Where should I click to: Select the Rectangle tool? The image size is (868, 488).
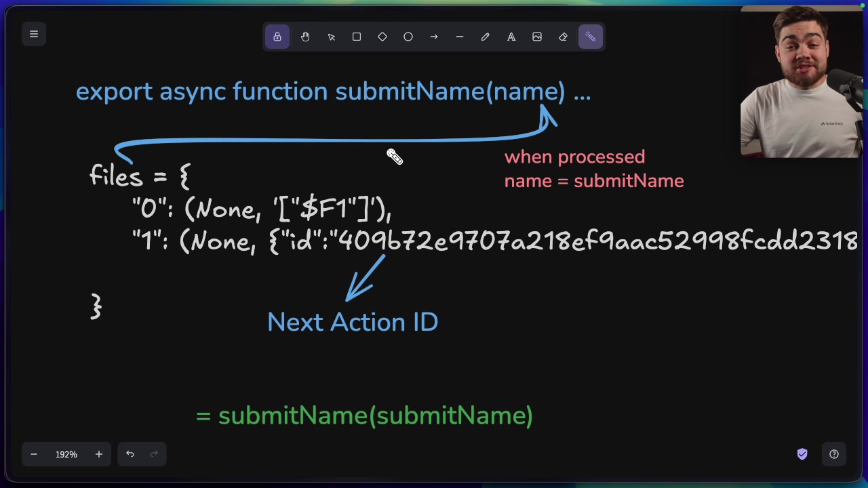(x=357, y=37)
